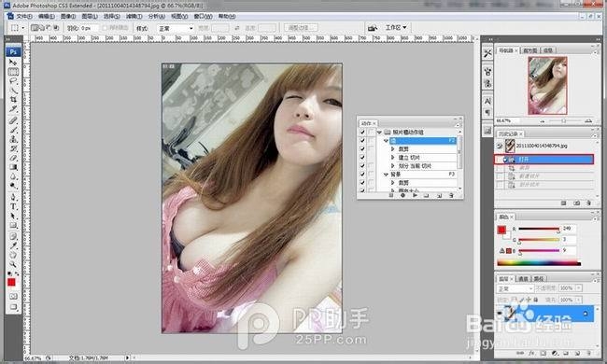Toggle lock all in Layers panel
This screenshot has width=607, height=364.
point(536,300)
